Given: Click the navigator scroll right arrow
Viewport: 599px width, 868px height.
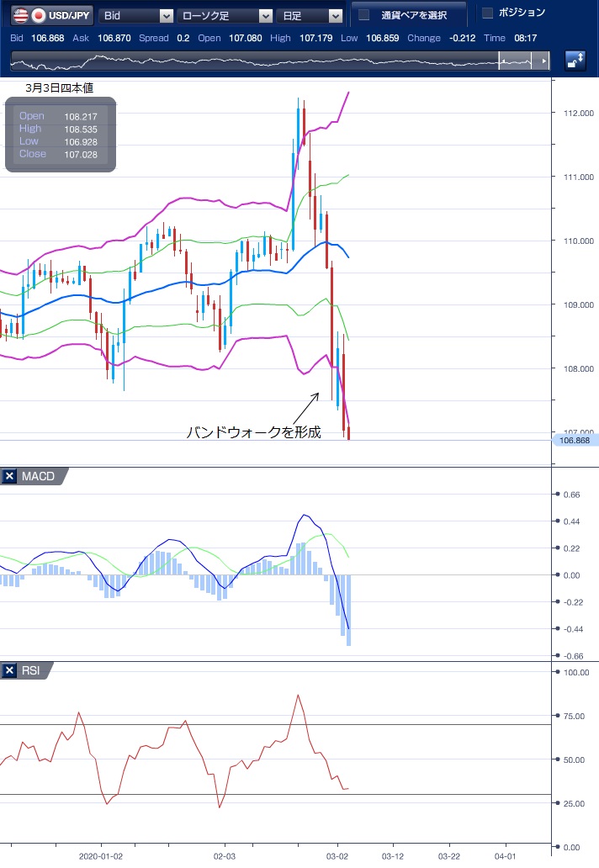Looking at the screenshot, I should 544,61.
